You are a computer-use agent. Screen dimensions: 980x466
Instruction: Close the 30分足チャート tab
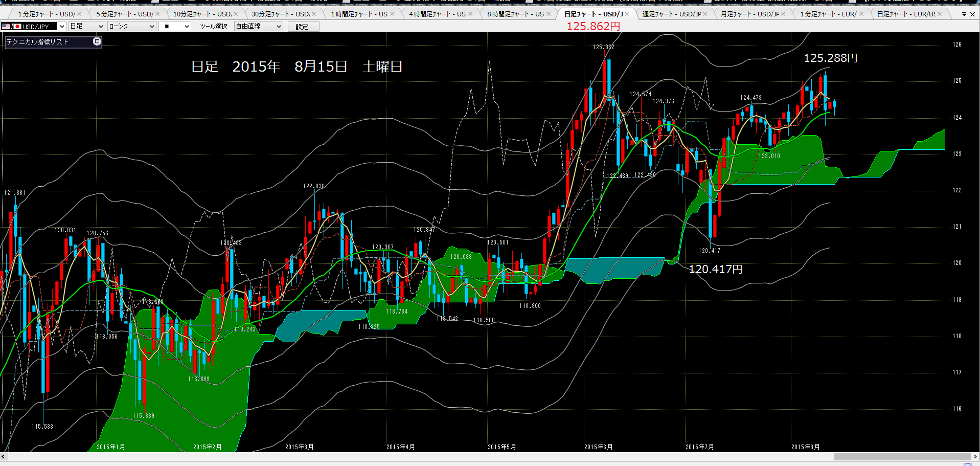[314, 14]
